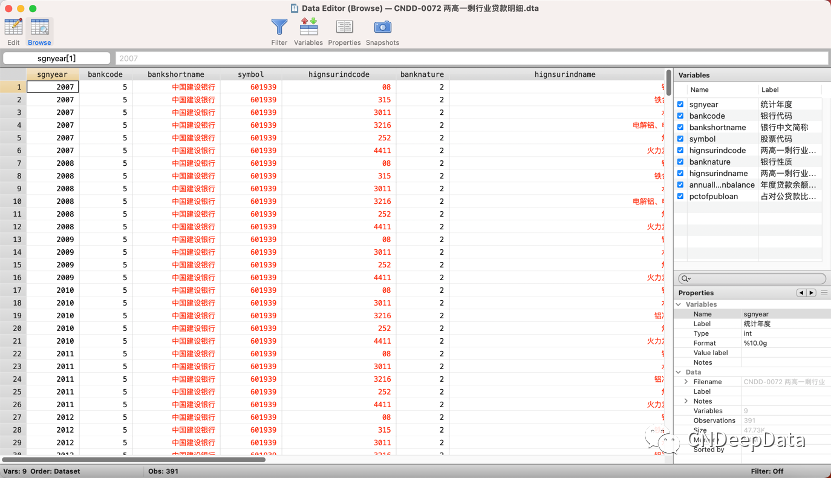
Task: Toggle the Properties panel toolbar icon
Action: point(344,32)
